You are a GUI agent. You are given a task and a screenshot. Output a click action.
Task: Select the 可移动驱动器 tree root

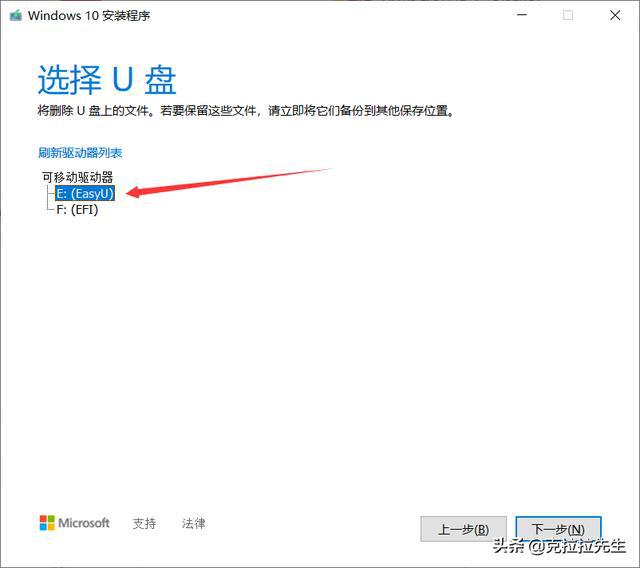click(78, 177)
